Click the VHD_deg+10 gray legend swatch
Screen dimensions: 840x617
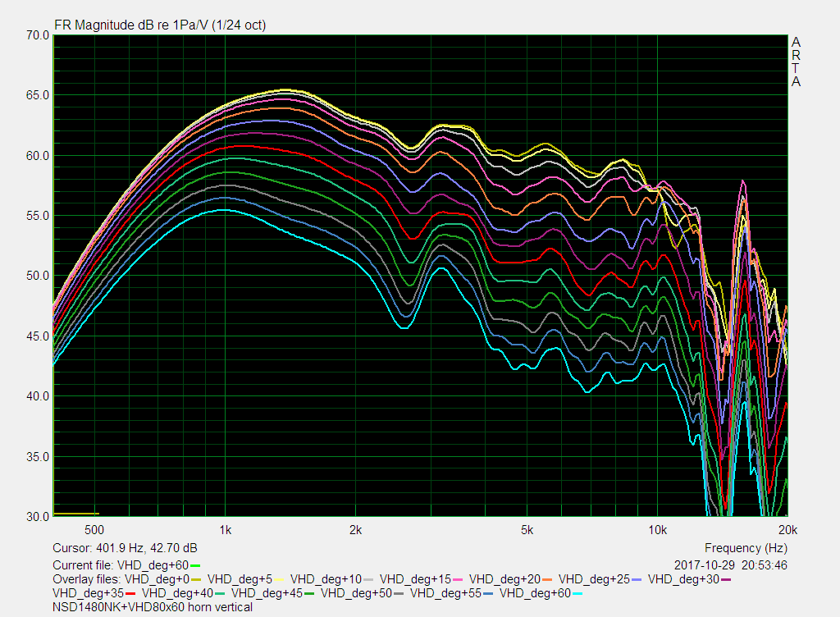[x=368, y=580]
